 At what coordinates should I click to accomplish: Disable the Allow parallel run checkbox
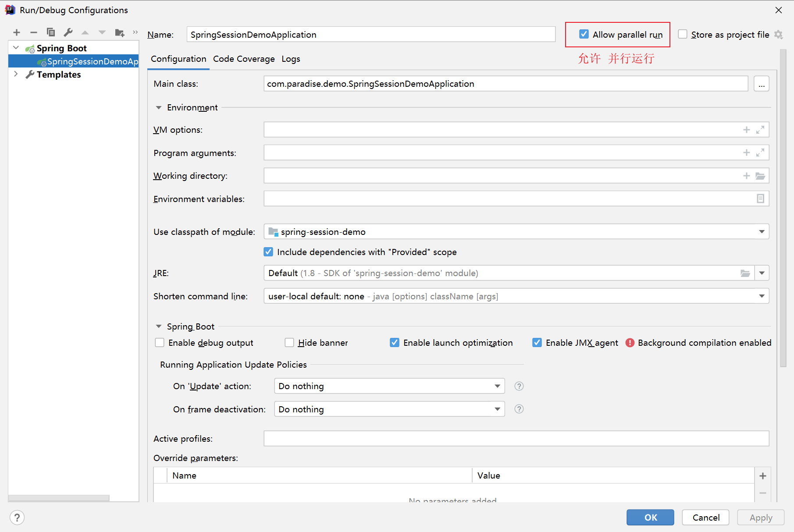point(584,34)
